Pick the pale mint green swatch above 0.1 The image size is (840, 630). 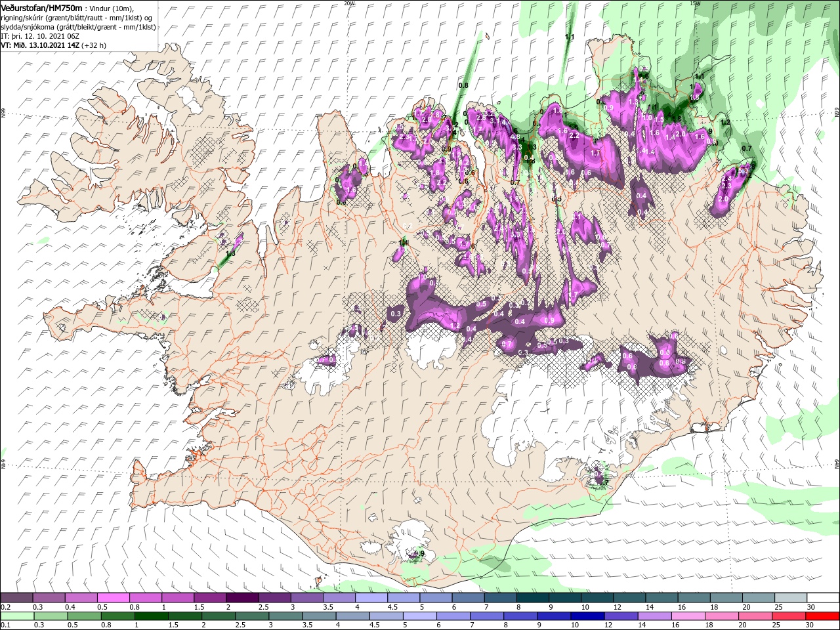tap(17, 616)
